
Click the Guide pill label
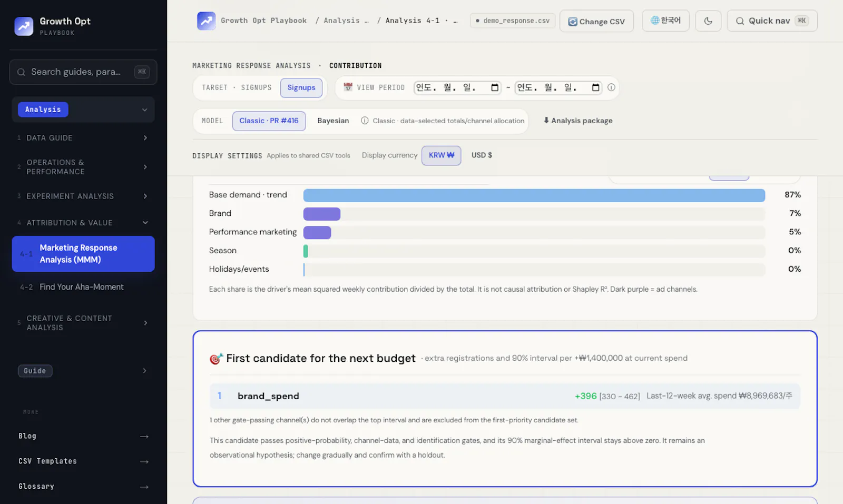coord(35,371)
